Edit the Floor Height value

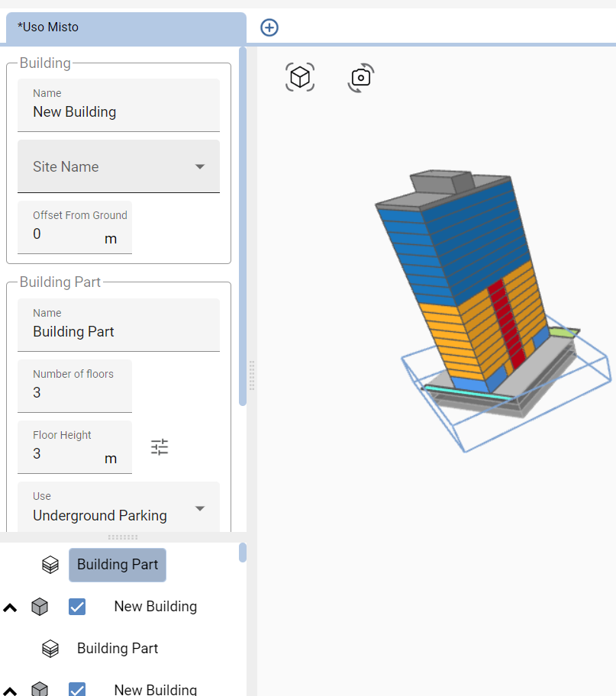click(75, 447)
